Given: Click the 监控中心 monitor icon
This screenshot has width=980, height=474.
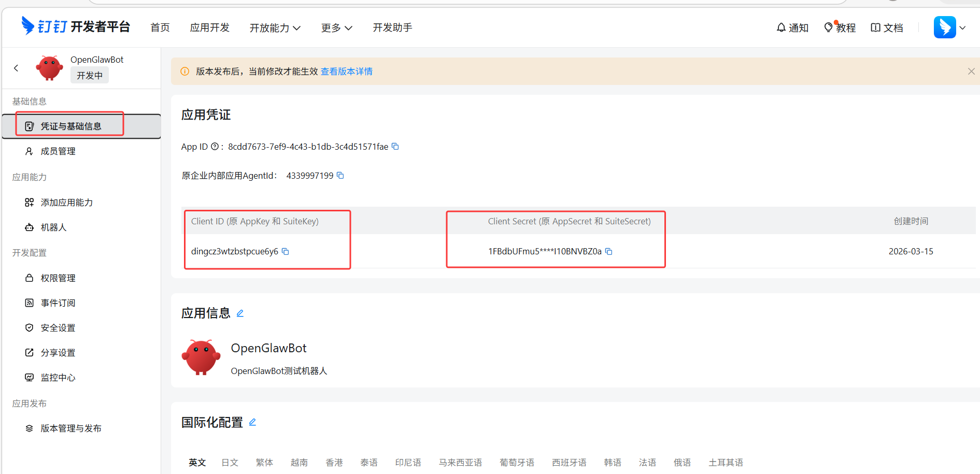Looking at the screenshot, I should (x=30, y=378).
